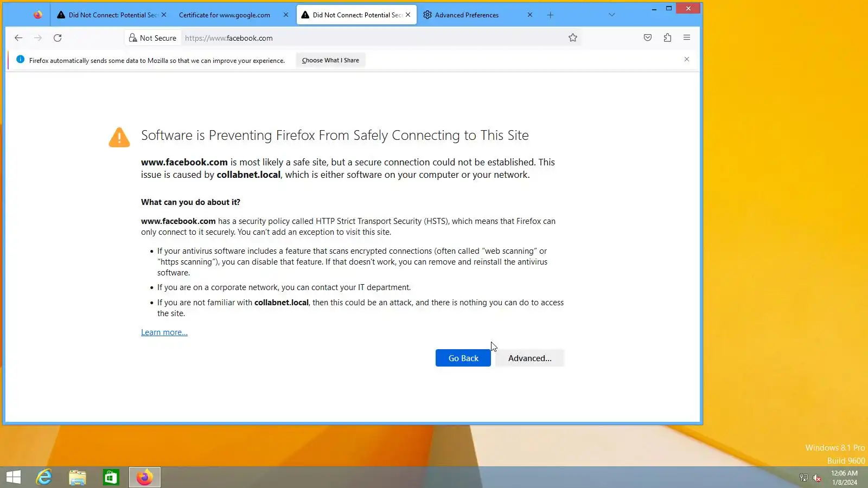This screenshot has height=488, width=868.
Task: Expand details with the Advanced... button
Action: [529, 358]
